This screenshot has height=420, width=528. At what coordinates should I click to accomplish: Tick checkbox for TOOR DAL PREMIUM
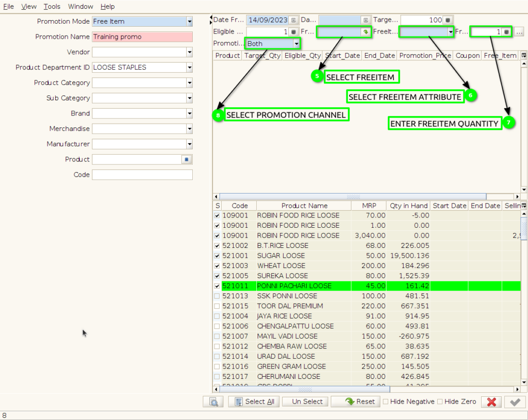(217, 306)
